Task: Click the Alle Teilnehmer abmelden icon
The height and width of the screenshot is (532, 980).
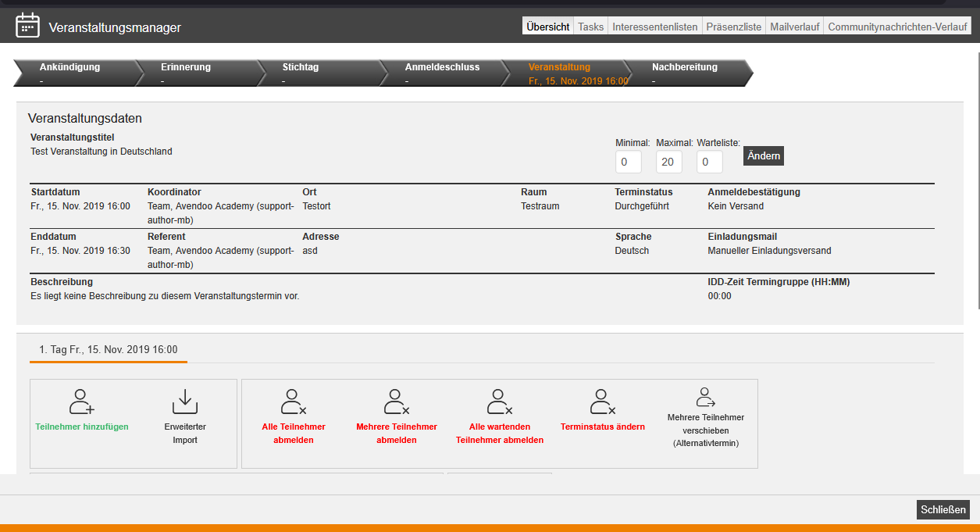Action: click(x=294, y=402)
